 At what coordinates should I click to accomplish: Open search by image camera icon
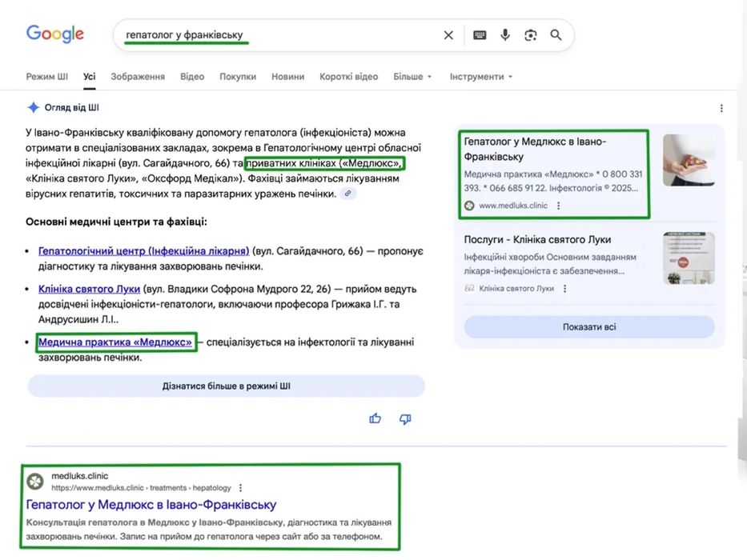530,35
